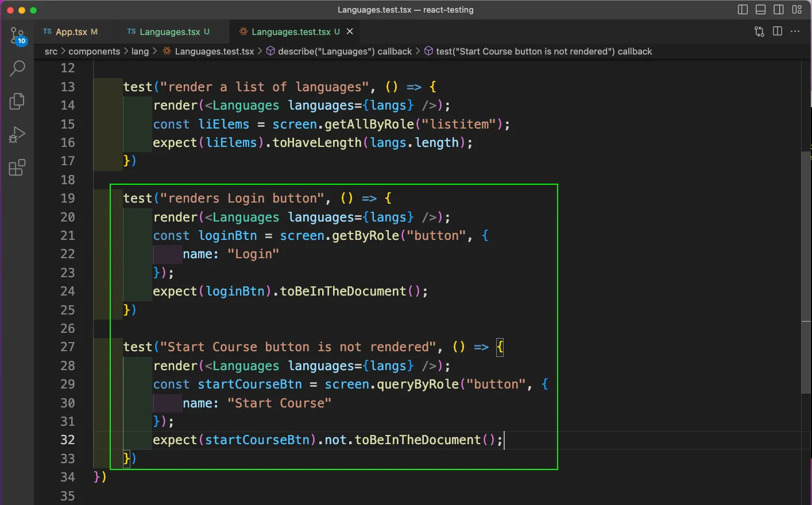Click the getAllByRole method on line 15
Viewport: 812px width, 505px height.
[x=369, y=124]
